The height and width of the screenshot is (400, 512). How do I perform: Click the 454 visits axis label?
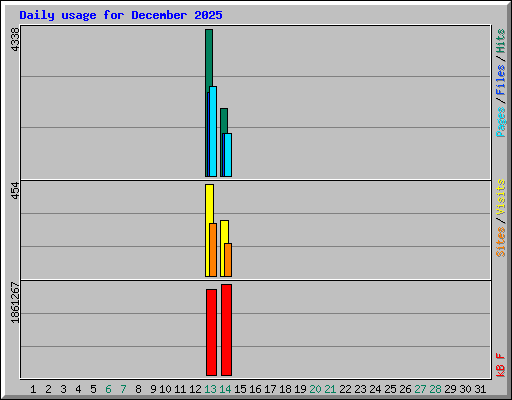(x=15, y=190)
